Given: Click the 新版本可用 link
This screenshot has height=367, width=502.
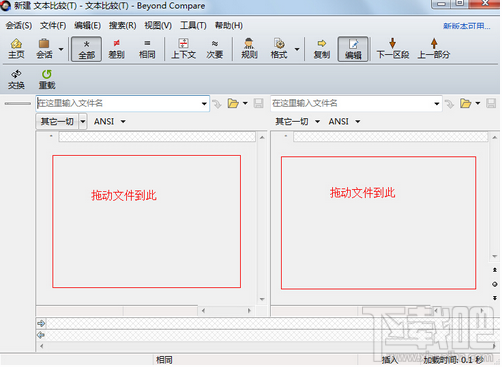Looking at the screenshot, I should tap(466, 26).
